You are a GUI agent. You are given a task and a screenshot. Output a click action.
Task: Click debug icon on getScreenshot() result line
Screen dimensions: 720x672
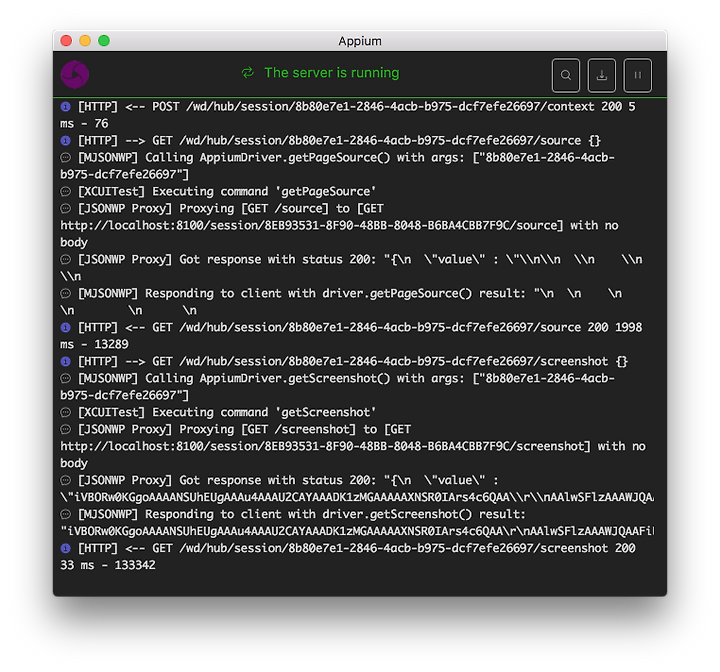[66, 514]
